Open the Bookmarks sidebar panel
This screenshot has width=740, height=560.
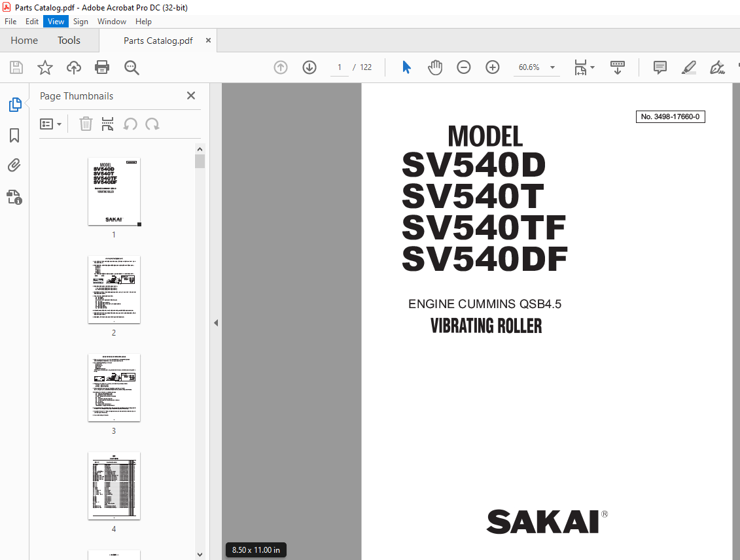14,135
